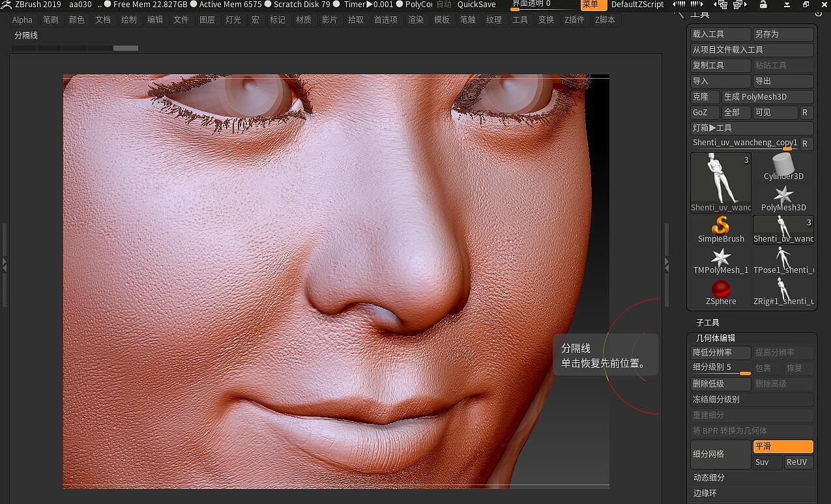
Task: Open the 颜色 menu
Action: [77, 20]
